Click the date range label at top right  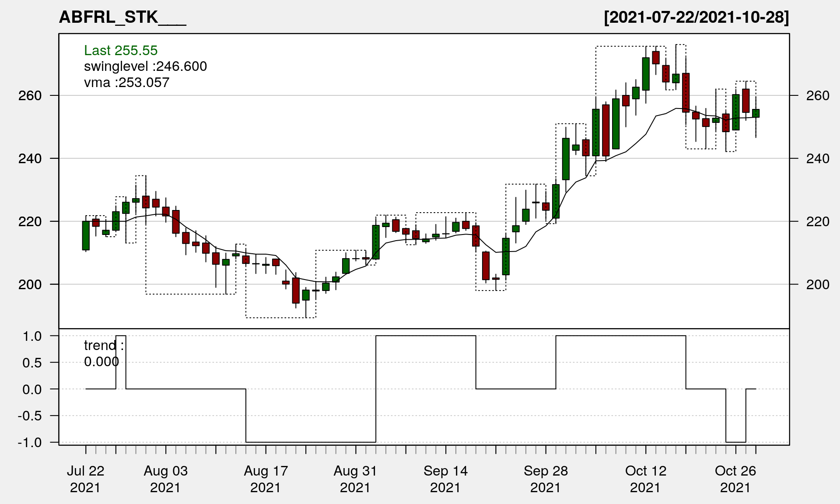click(696, 17)
